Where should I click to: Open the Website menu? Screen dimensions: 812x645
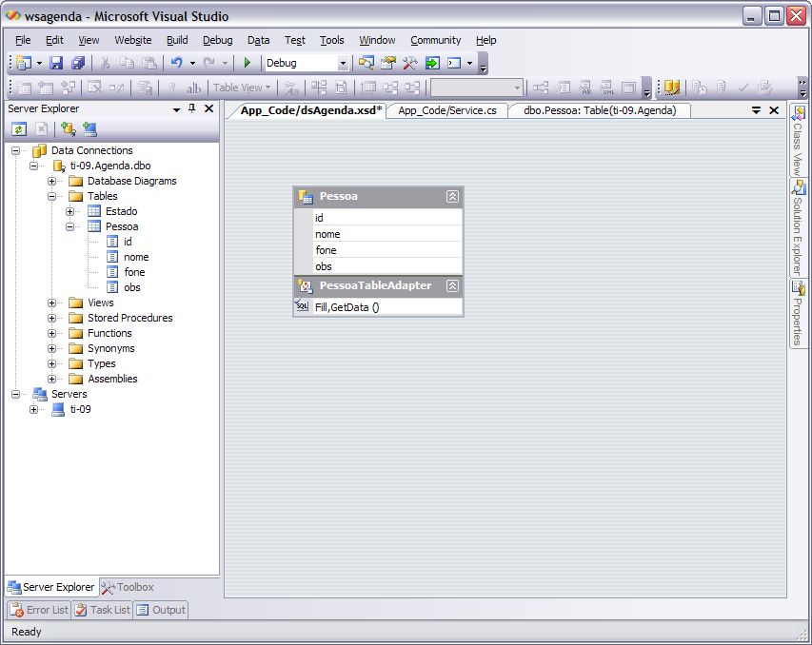coord(132,40)
